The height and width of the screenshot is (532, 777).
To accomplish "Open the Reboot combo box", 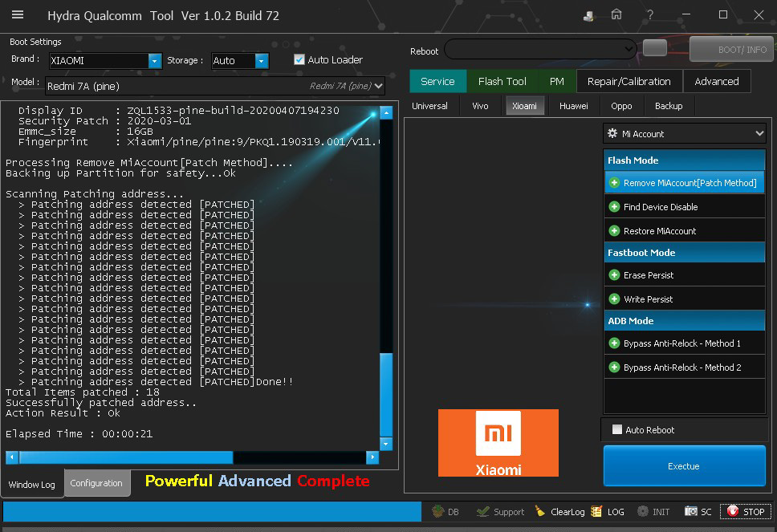I will click(539, 50).
